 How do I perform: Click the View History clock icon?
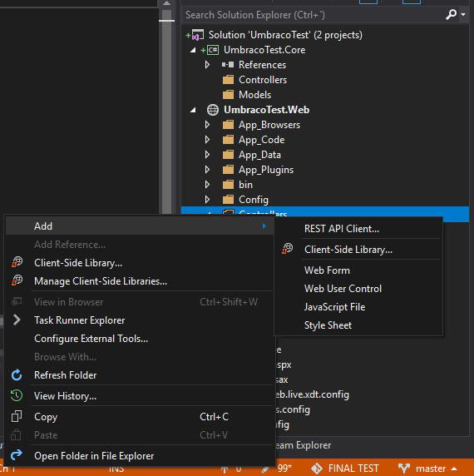click(x=17, y=395)
